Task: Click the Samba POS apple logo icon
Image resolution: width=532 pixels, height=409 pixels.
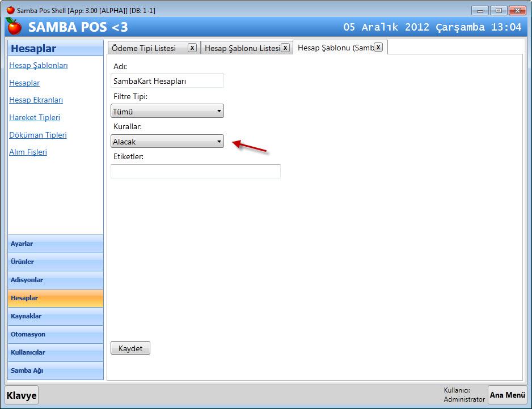Action: [14, 27]
